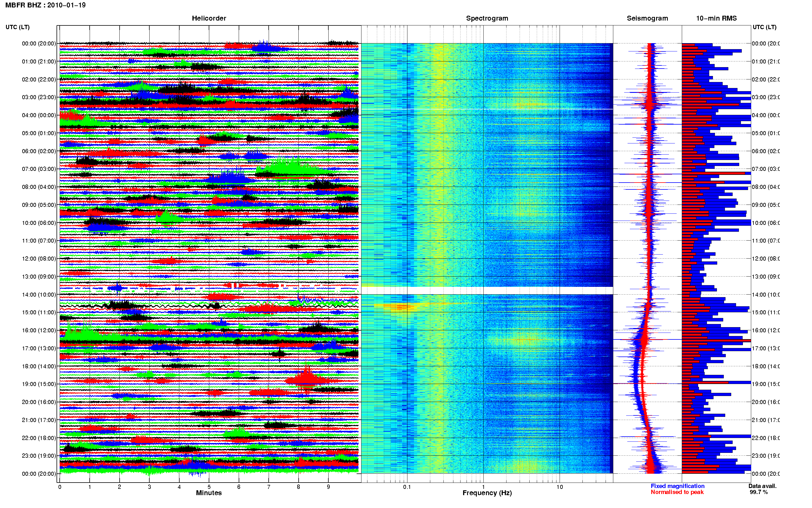
Task: Click the right 'UTC (LT)' axis label
Action: click(764, 27)
